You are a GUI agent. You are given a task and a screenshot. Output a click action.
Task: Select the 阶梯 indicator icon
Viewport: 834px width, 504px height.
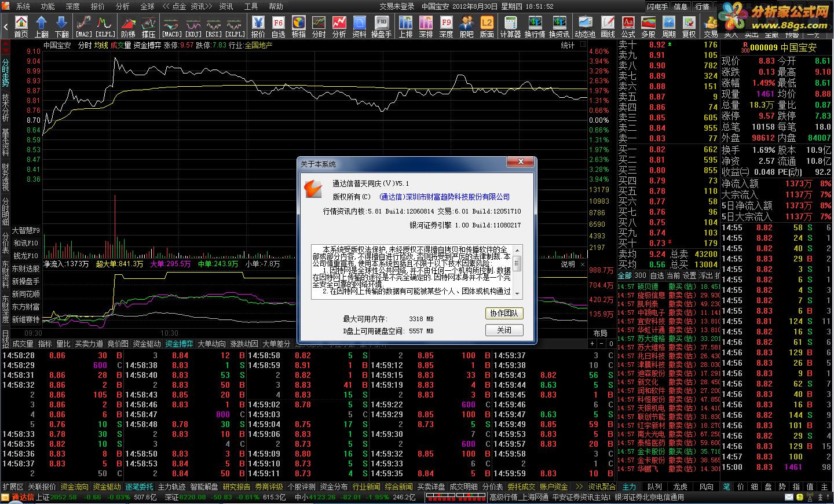point(128,27)
